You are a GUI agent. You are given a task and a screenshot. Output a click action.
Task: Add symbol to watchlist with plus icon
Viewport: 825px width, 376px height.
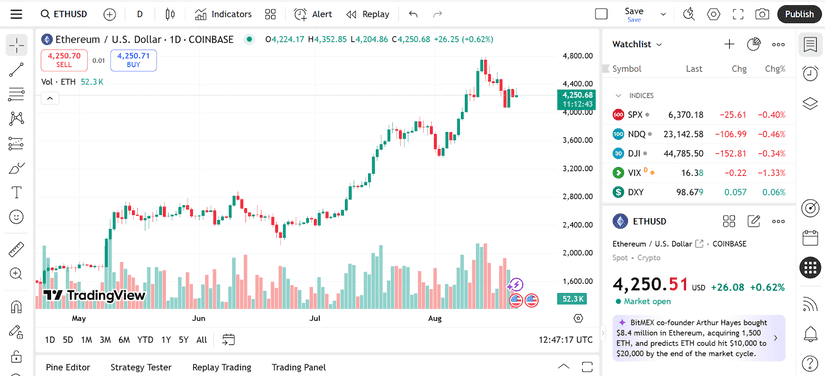729,44
